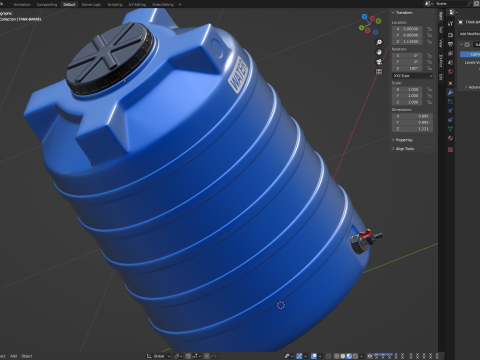This screenshot has height=360, width=480.
Task: Toggle viewport overlays button
Action: (x=314, y=356)
